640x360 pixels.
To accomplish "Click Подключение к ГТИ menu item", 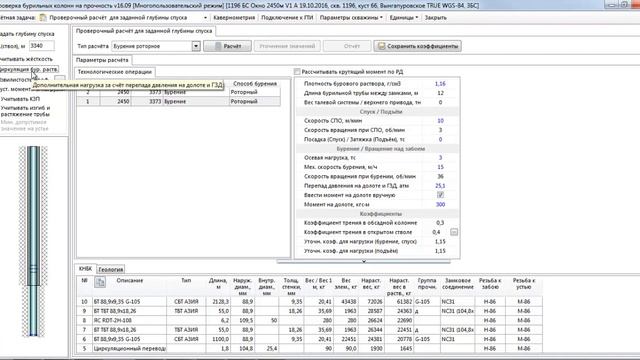I will point(287,18).
